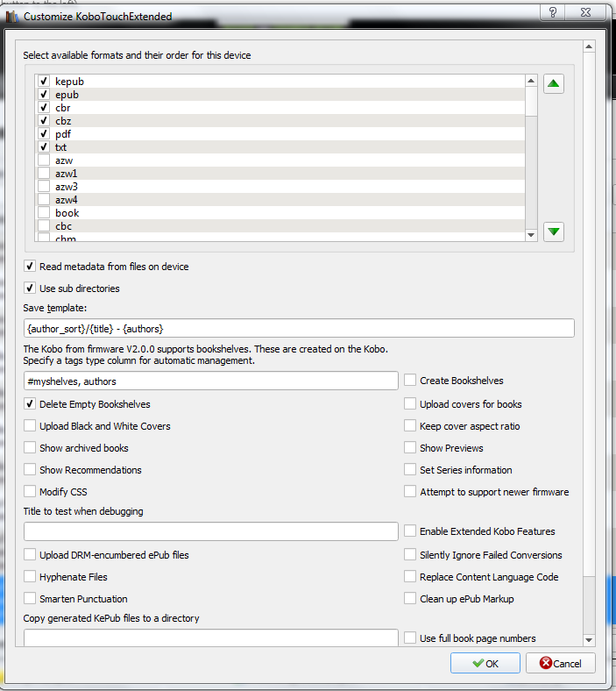Enable the book format checkbox
The width and height of the screenshot is (616, 691).
tap(44, 213)
